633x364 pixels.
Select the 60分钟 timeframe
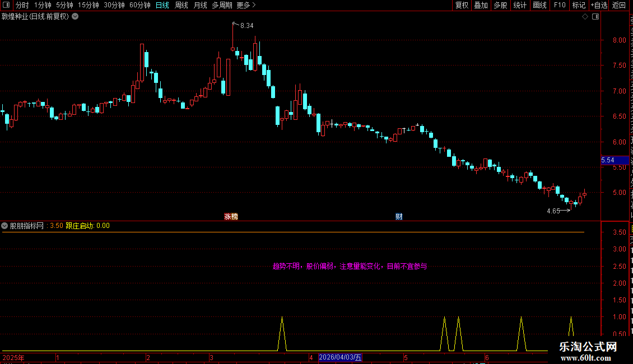click(x=139, y=5)
